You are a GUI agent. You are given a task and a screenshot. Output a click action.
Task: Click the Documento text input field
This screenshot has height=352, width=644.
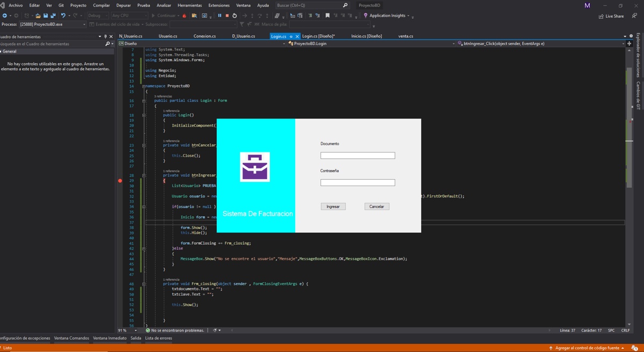pos(357,156)
